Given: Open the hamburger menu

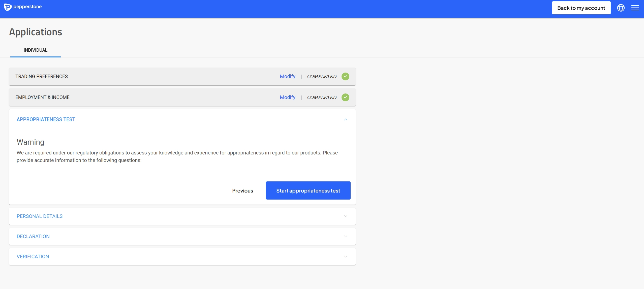Looking at the screenshot, I should [635, 8].
